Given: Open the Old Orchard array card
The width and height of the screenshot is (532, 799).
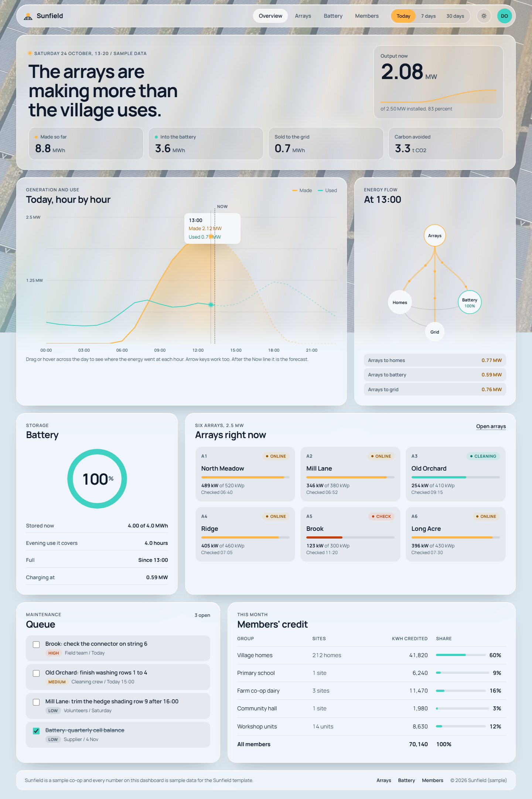Looking at the screenshot, I should [x=456, y=474].
